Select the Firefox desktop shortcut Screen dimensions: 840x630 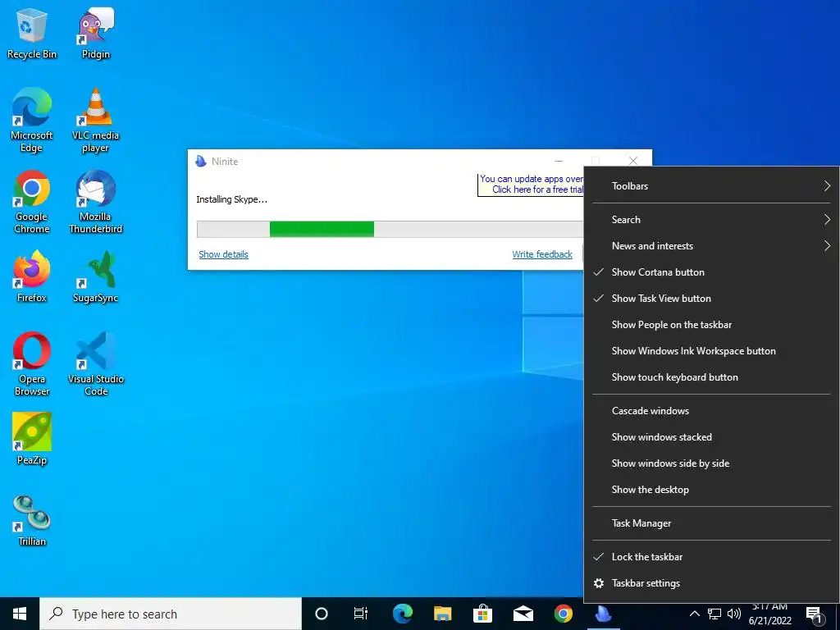point(32,277)
